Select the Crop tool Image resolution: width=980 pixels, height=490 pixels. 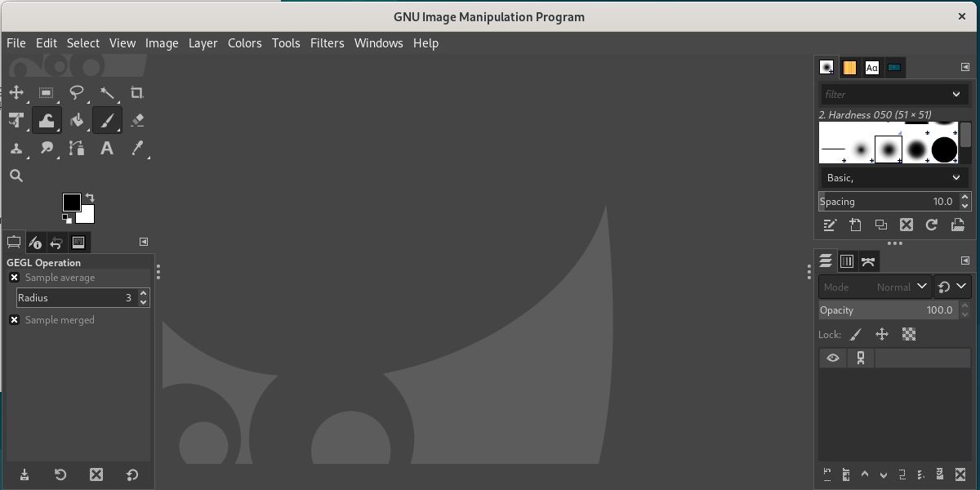coord(137,93)
